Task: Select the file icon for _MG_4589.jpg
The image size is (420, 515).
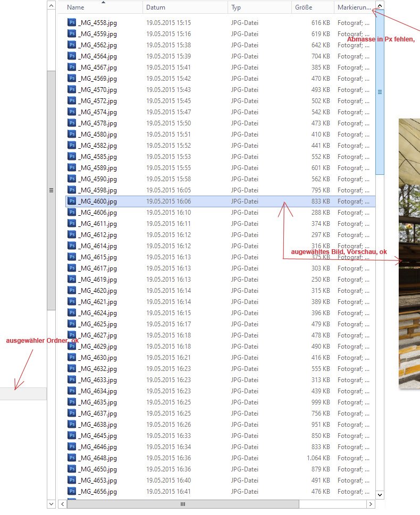Action: coord(72,167)
